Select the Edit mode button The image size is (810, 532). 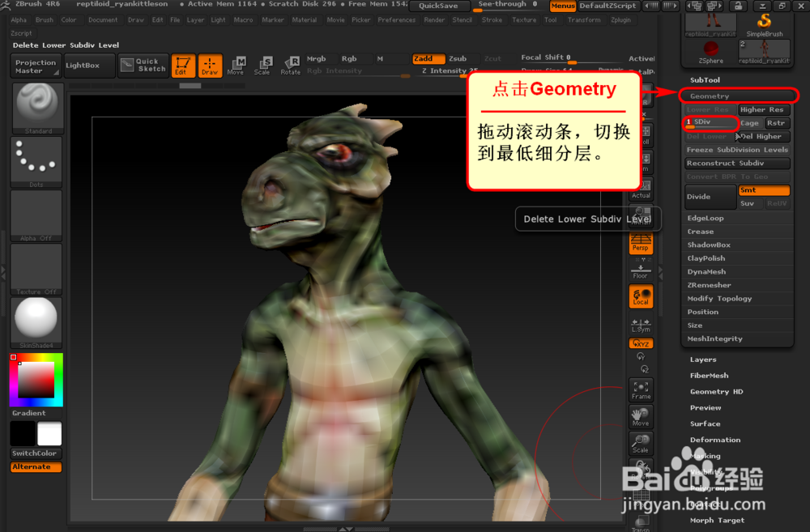(x=183, y=66)
